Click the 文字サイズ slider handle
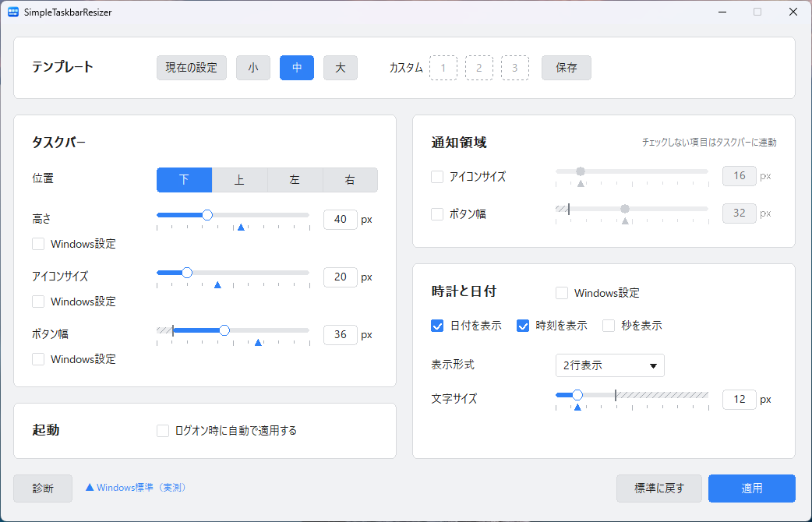 coord(577,395)
